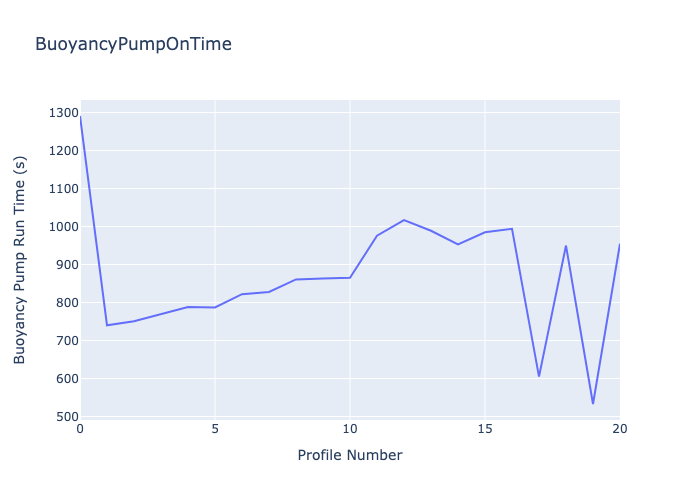Click the sharp dip at profile 17
The height and width of the screenshot is (500, 700).
click(539, 376)
